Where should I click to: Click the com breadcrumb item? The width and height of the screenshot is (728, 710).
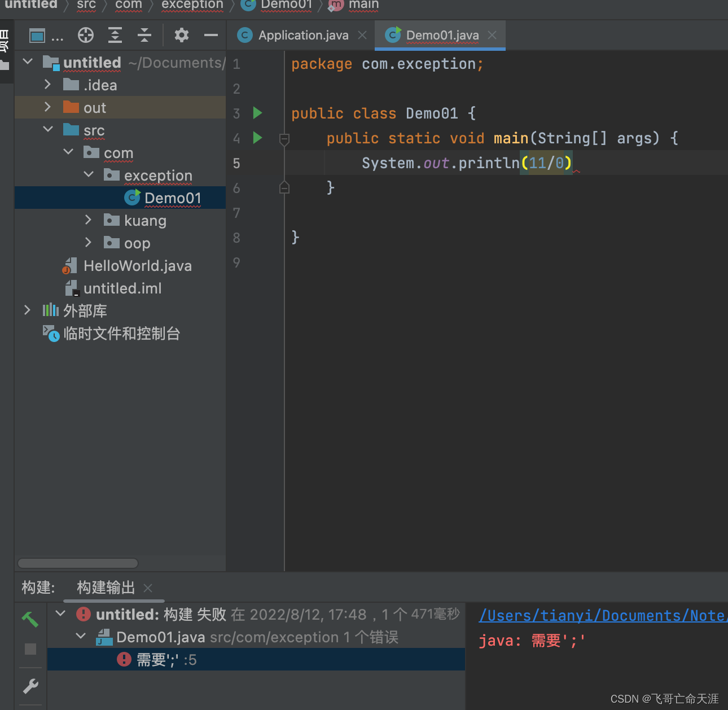point(129,5)
